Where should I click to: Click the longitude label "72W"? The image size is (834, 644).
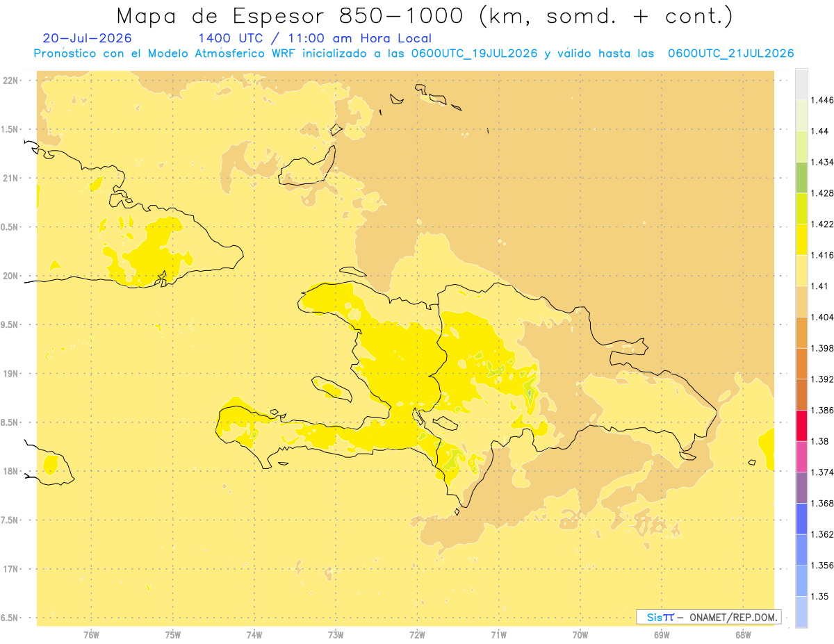coord(417,635)
